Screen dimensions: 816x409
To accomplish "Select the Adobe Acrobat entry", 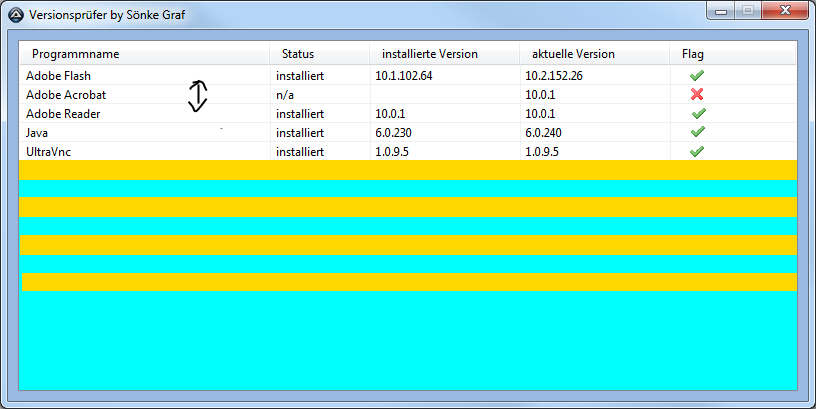I will (66, 95).
